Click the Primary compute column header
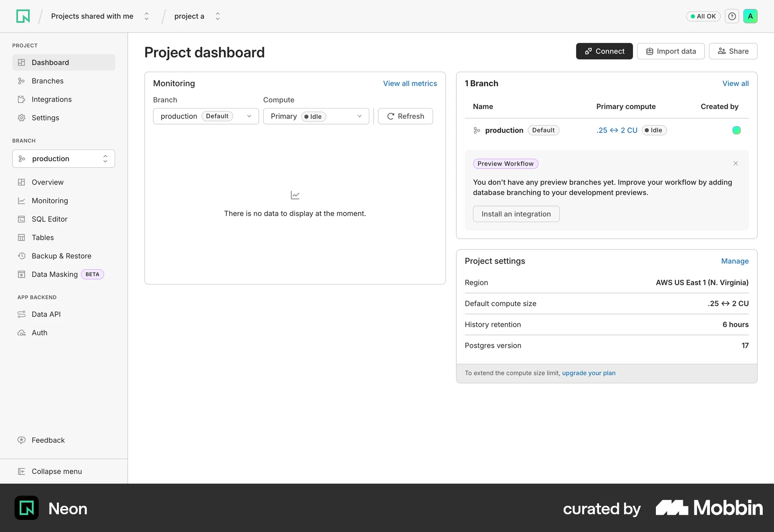Viewport: 774px width, 532px height. pyautogui.click(x=626, y=106)
